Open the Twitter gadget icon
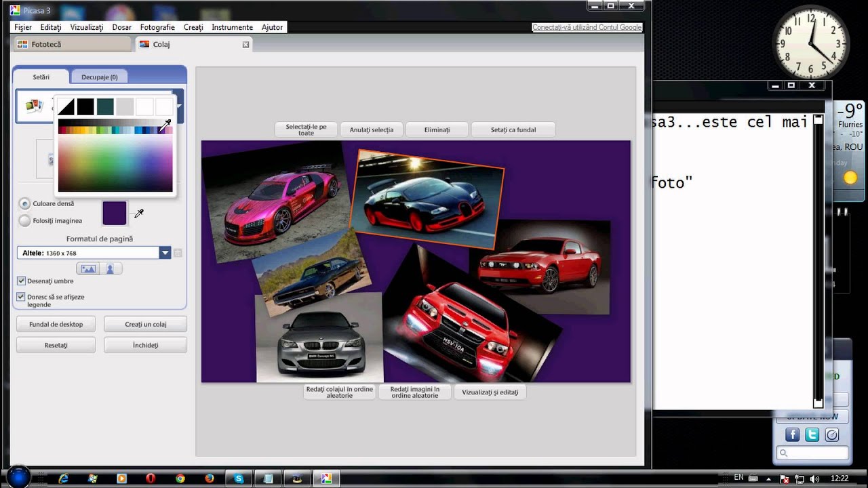 [x=812, y=434]
